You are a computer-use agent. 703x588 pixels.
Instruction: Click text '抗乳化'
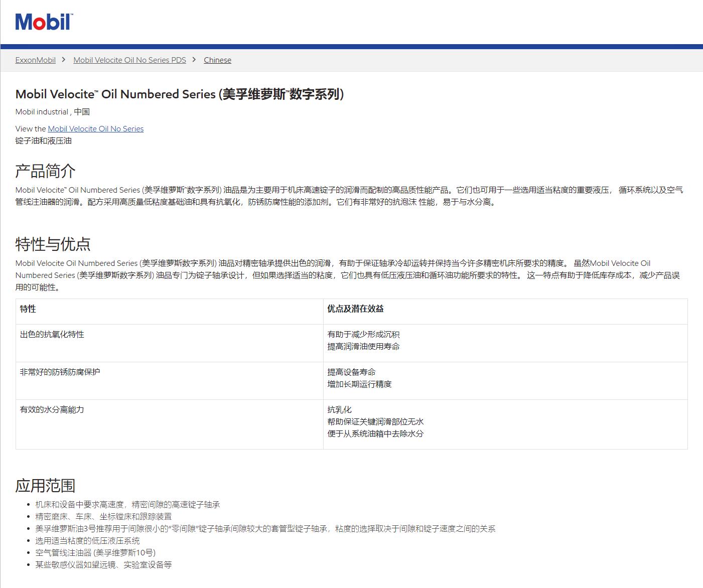(340, 410)
